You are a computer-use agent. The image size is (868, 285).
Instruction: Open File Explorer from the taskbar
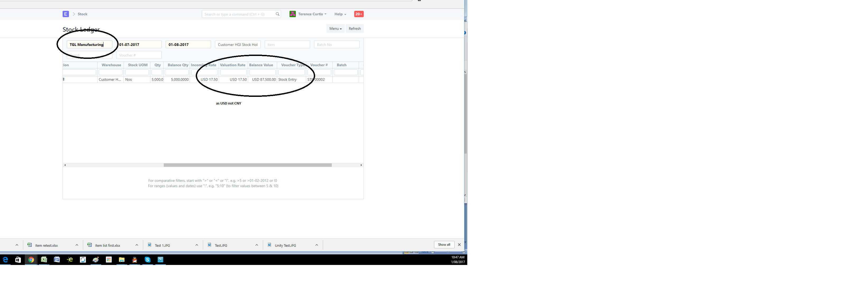122,260
